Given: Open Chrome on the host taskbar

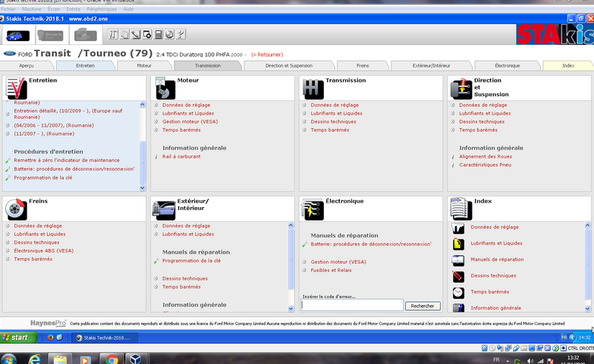Looking at the screenshot, I should [x=112, y=359].
